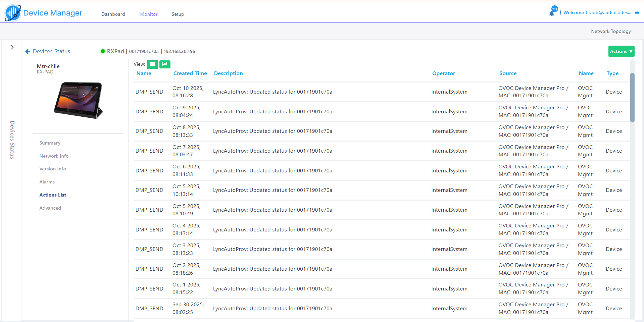This screenshot has height=322, width=644.
Task: Switch to chart view icon
Action: point(165,64)
